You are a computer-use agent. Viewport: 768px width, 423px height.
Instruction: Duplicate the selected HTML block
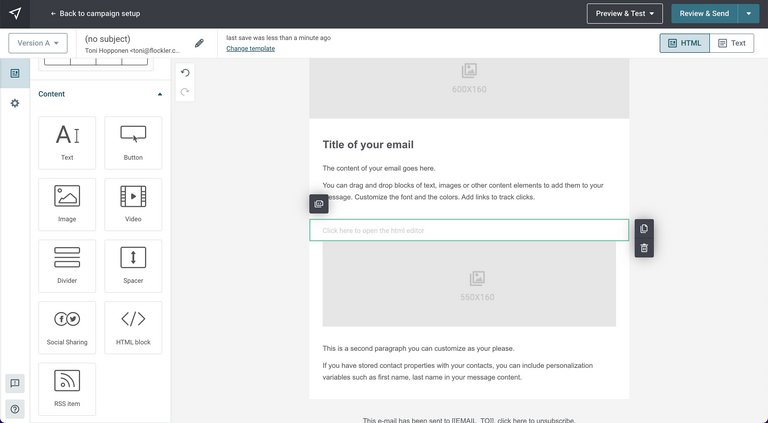(x=644, y=229)
